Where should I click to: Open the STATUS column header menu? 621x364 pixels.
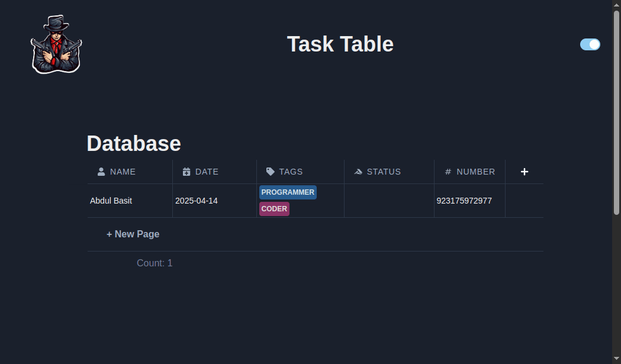point(383,172)
